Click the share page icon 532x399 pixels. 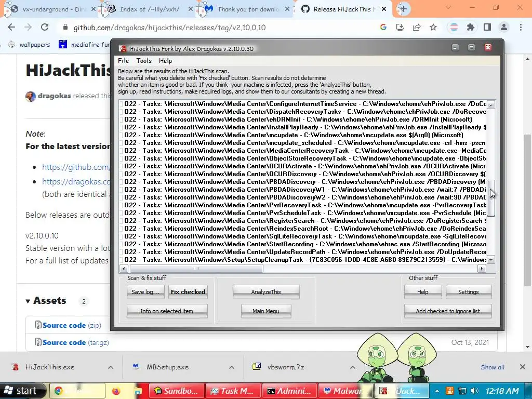pos(417,28)
